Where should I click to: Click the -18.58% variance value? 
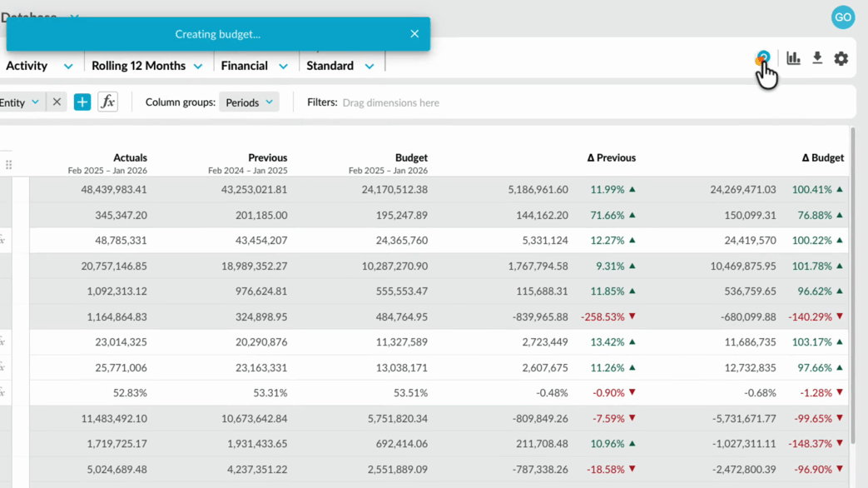tap(606, 469)
